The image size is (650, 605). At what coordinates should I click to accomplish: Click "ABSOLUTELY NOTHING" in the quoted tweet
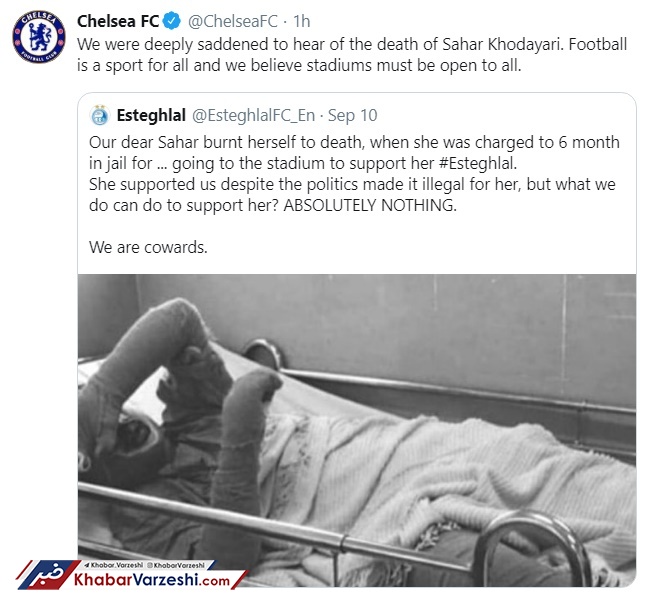(x=370, y=205)
